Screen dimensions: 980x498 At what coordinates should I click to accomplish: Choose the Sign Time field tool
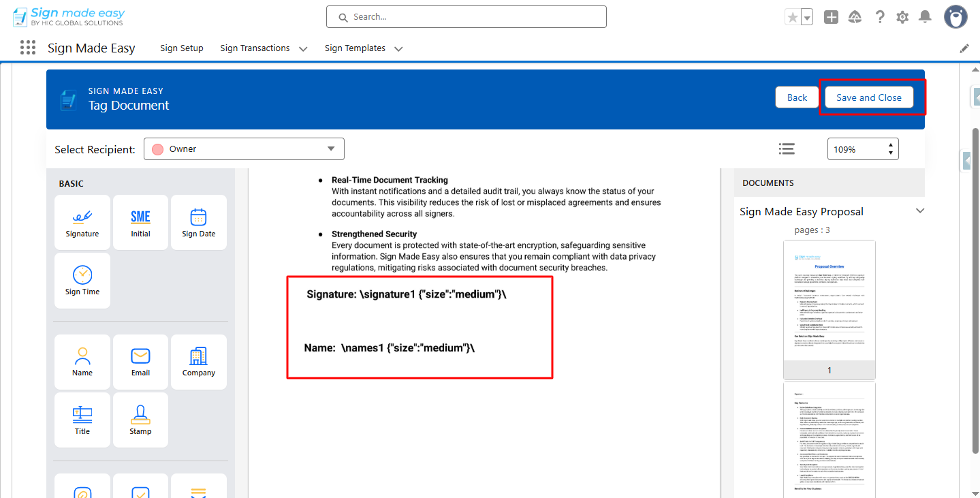click(x=82, y=280)
